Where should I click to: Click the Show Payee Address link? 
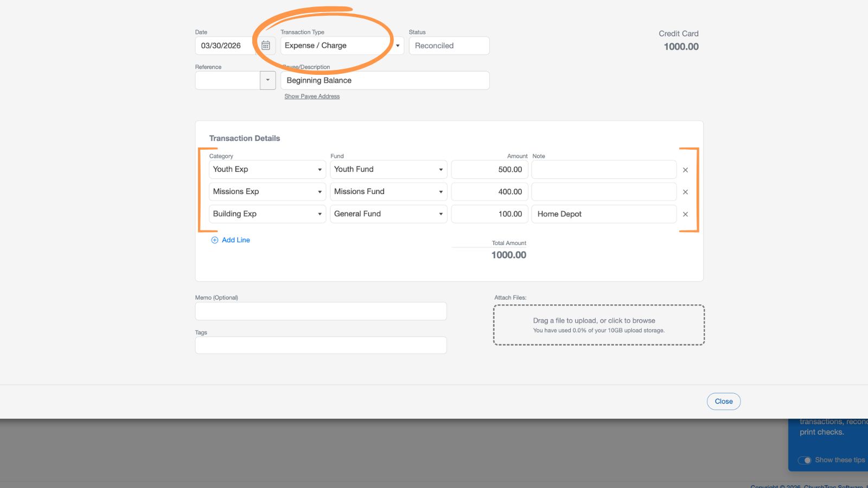(312, 97)
